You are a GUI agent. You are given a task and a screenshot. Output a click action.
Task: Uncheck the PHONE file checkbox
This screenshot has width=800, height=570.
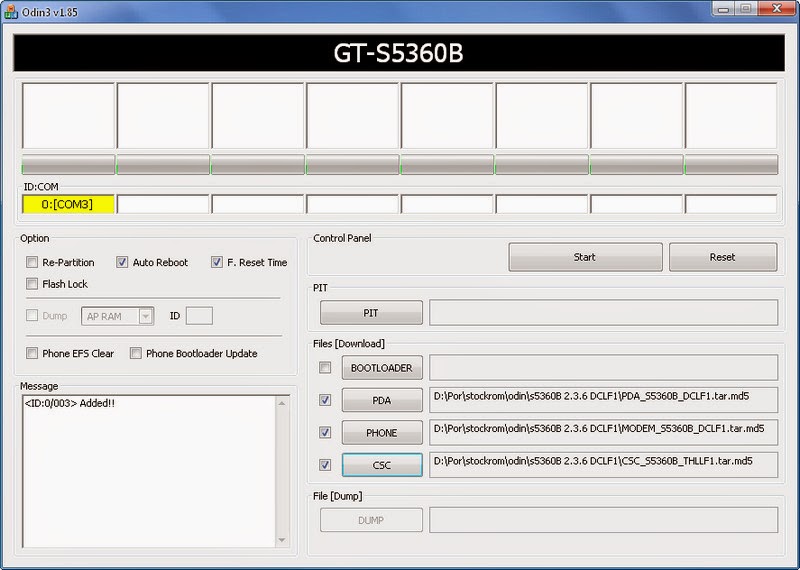pyautogui.click(x=325, y=432)
